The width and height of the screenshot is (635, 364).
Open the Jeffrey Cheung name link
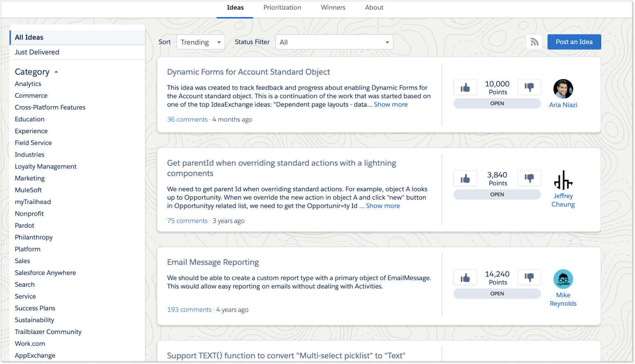563,200
